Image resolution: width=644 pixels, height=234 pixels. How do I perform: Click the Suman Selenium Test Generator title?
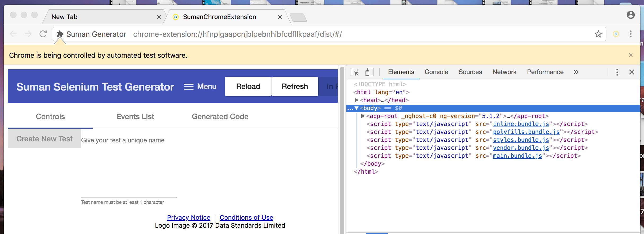click(x=95, y=87)
